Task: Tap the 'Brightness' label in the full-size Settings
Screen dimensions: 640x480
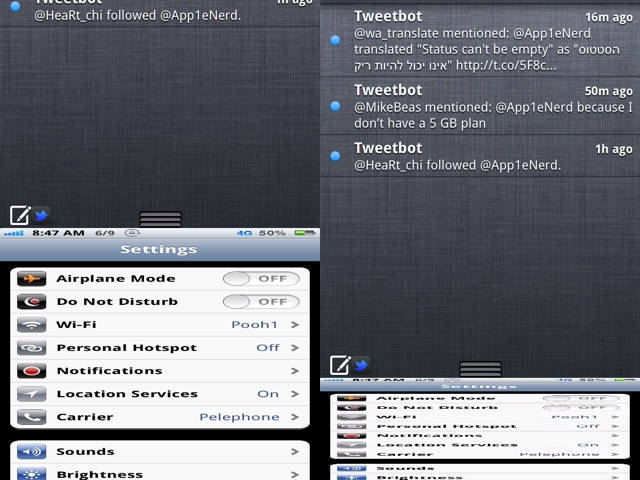Action: tap(100, 475)
